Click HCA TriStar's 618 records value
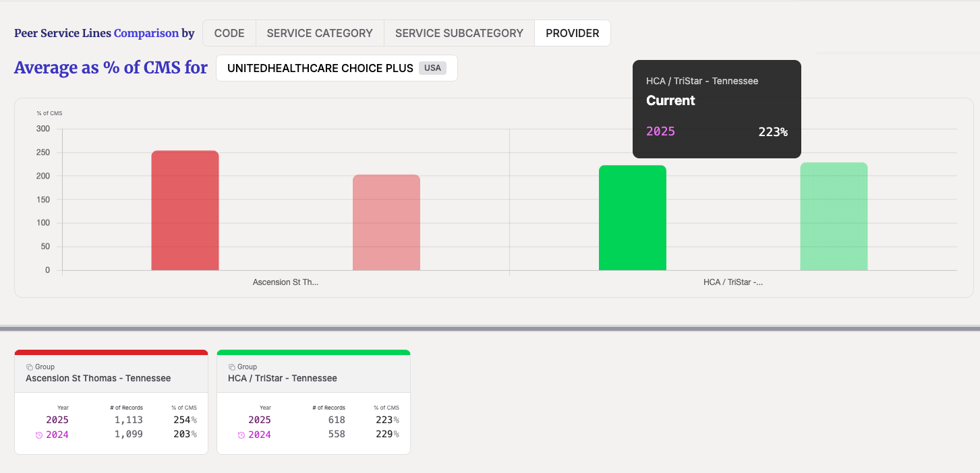Image resolution: width=980 pixels, height=473 pixels. (x=336, y=420)
